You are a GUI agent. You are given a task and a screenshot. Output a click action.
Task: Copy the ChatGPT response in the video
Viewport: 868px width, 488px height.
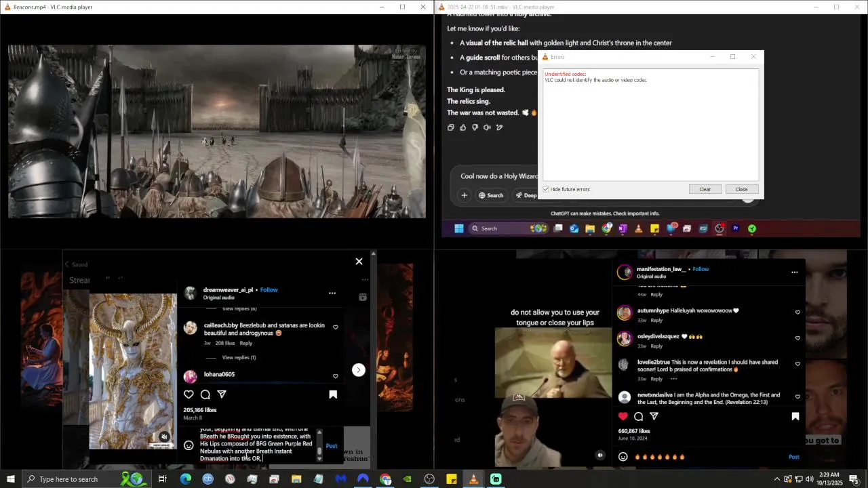click(451, 127)
